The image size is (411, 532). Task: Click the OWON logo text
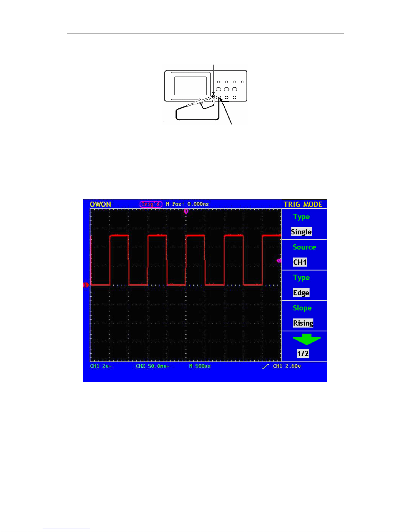100,204
